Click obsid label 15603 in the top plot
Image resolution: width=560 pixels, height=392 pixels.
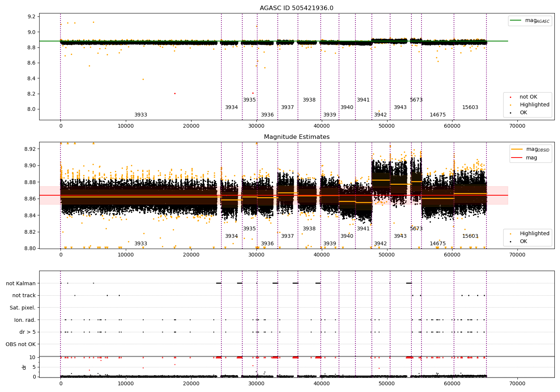(x=470, y=108)
